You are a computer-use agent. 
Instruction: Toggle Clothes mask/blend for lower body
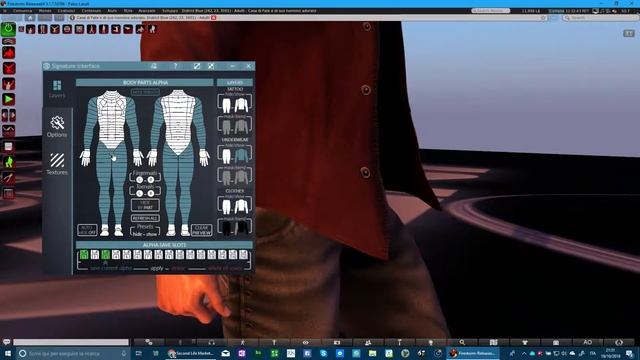pos(227,228)
